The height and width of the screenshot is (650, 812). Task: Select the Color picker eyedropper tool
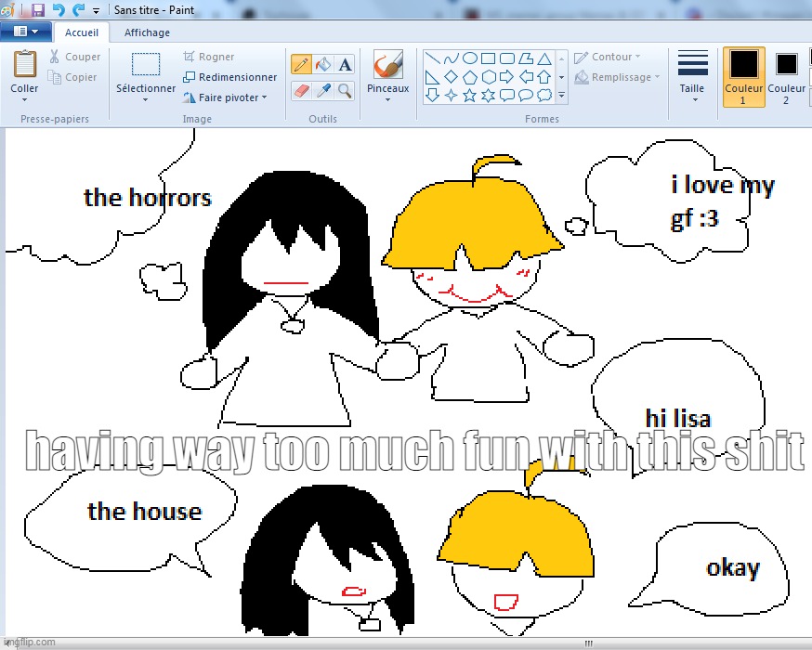point(323,91)
